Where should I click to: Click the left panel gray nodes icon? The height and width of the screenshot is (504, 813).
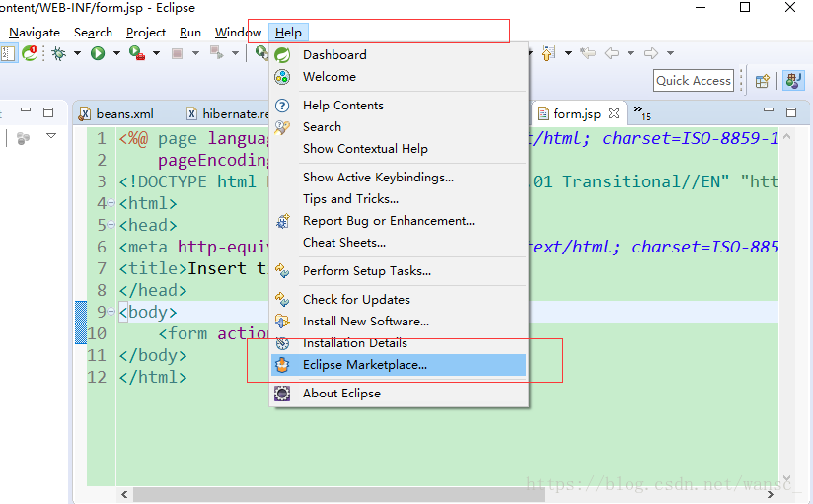[x=24, y=138]
